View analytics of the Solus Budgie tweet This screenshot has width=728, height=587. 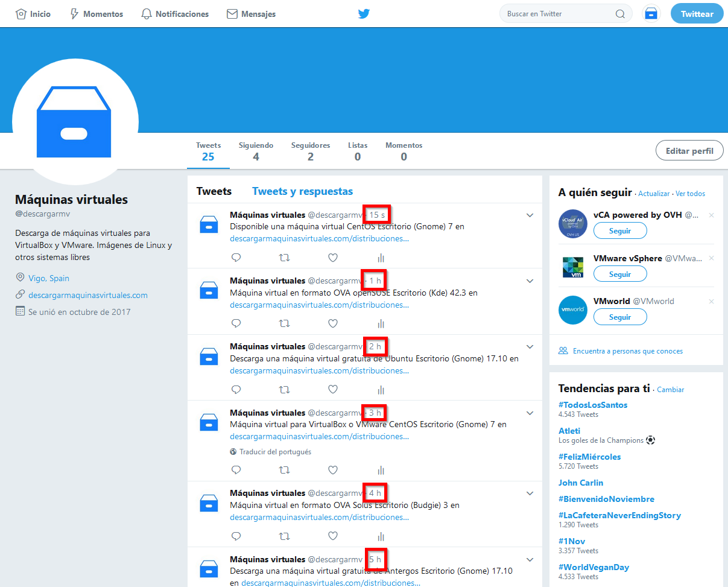[381, 536]
